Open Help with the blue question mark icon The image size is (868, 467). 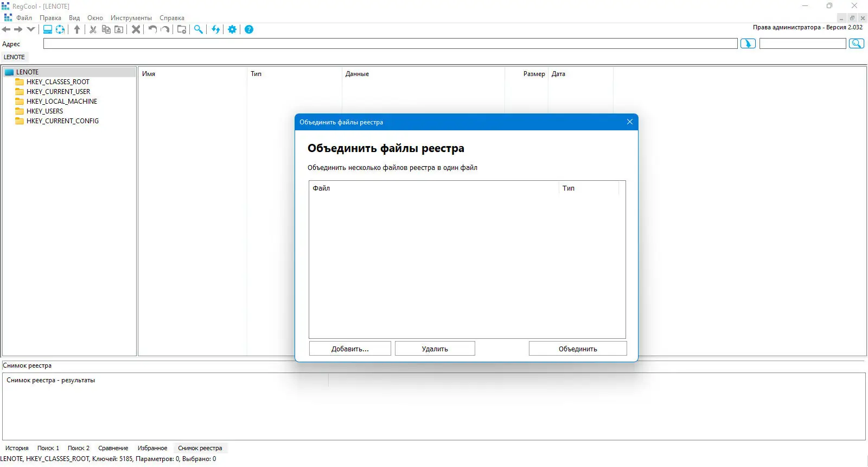249,29
